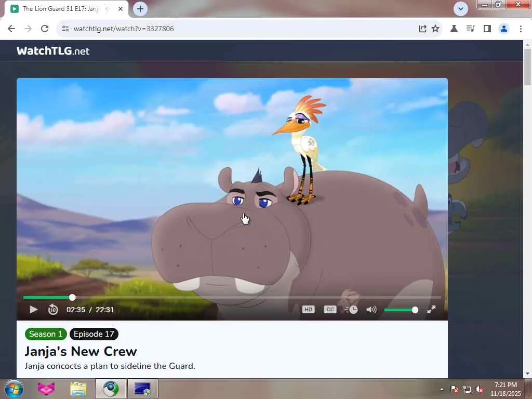This screenshot has height=399, width=532.
Task: Open the browser three-dot menu
Action: [521, 29]
